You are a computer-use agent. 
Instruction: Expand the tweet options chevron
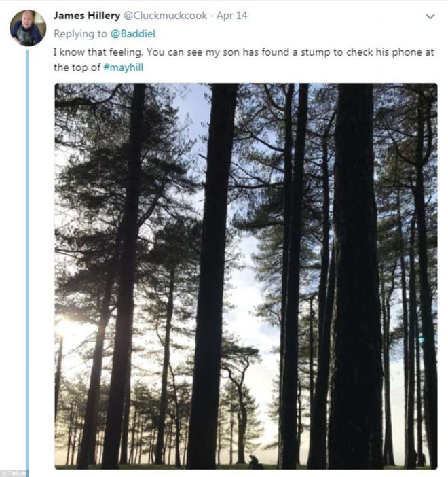[430, 16]
